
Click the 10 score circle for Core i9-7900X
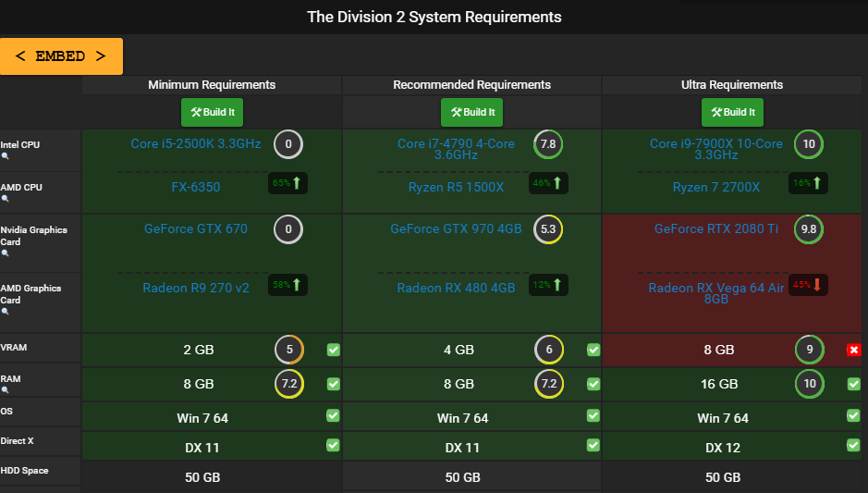809,144
